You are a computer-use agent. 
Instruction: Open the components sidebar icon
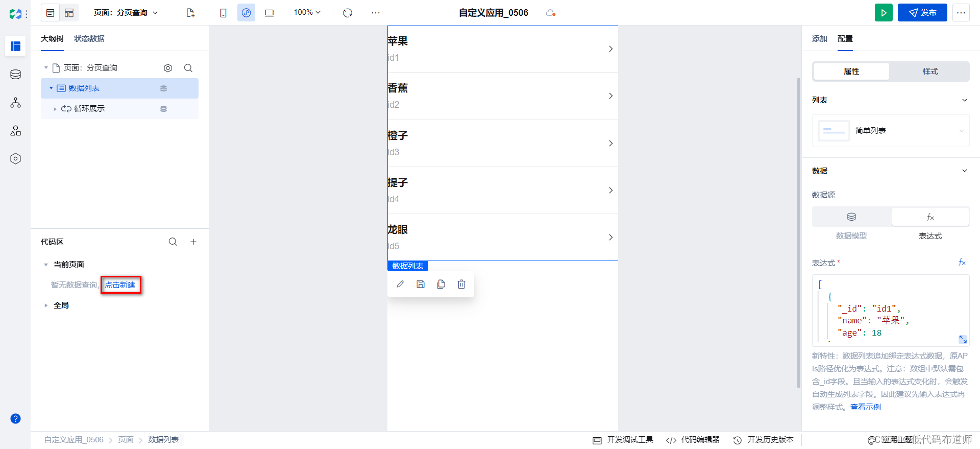(x=16, y=131)
